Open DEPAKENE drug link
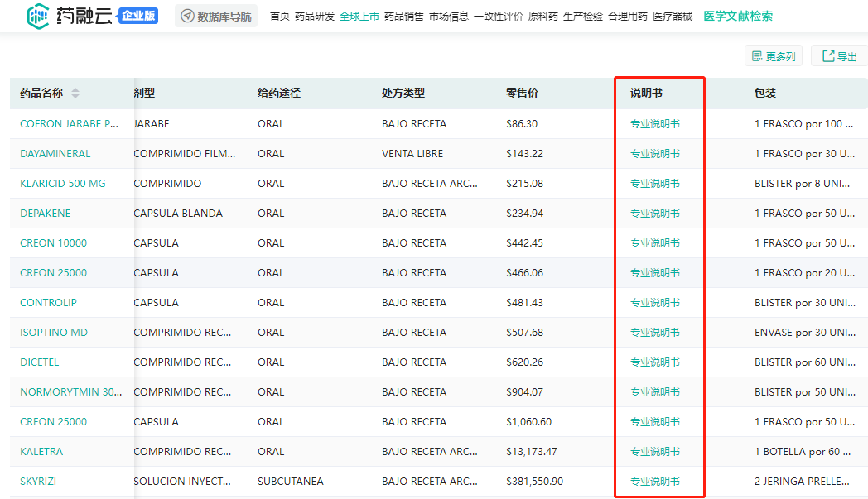The height and width of the screenshot is (499, 868). click(46, 214)
